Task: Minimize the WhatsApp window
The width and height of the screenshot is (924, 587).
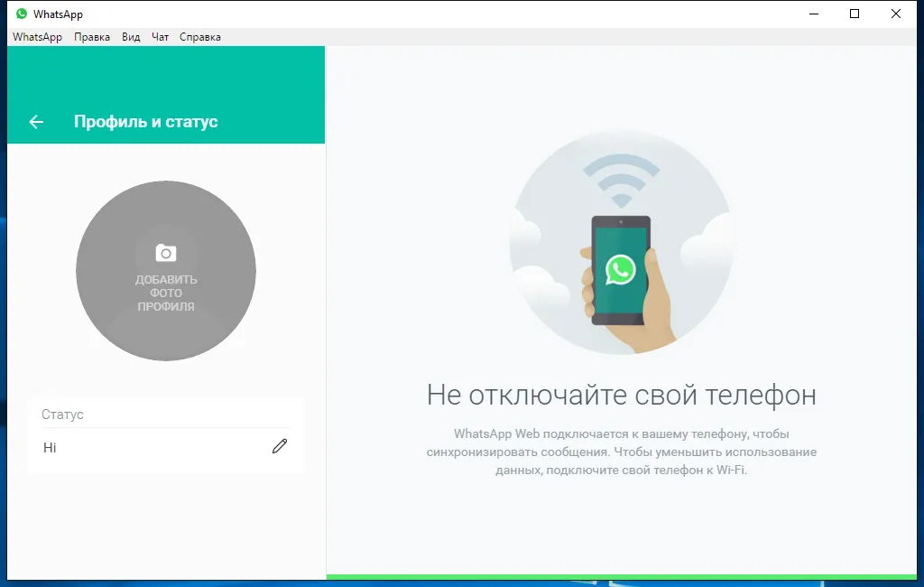Action: [x=814, y=14]
